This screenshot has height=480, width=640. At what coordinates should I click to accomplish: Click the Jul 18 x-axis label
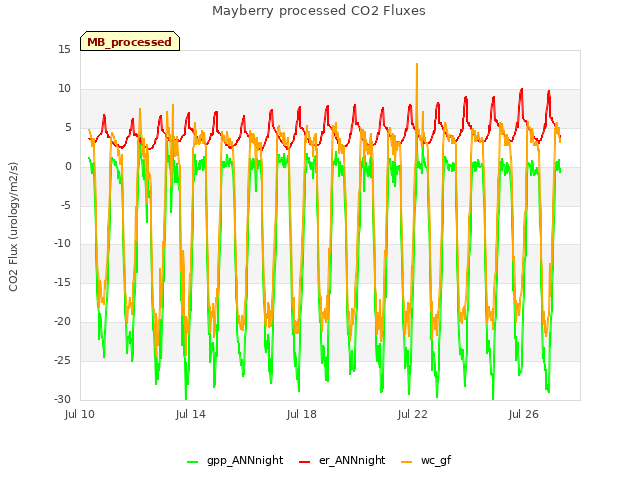tap(302, 414)
